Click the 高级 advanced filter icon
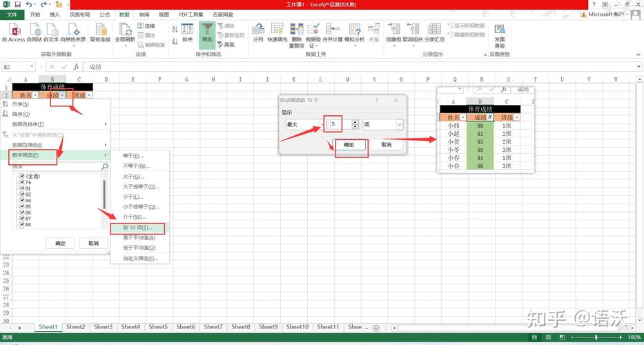The image size is (644, 345). click(x=226, y=44)
